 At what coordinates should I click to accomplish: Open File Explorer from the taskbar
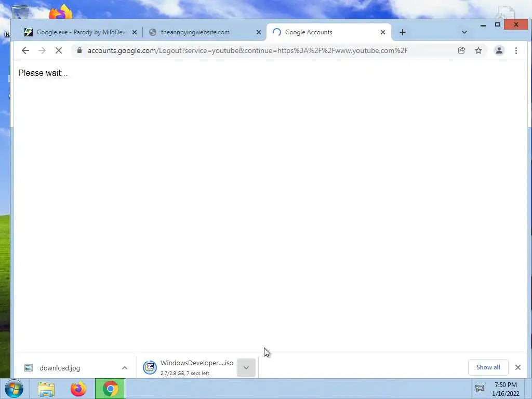tap(46, 389)
